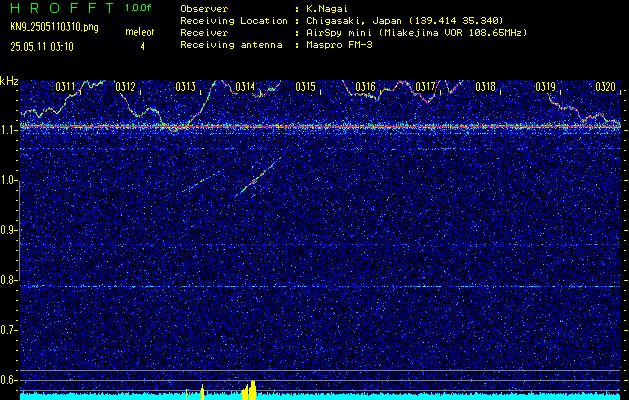Select observer name K.Nagai
The width and height of the screenshot is (629, 400).
(x=325, y=9)
